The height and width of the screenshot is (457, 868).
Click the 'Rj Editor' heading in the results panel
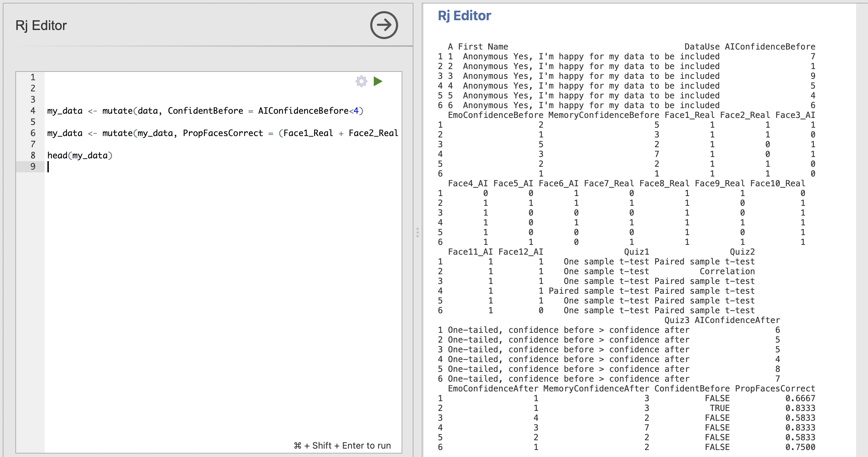pyautogui.click(x=464, y=16)
